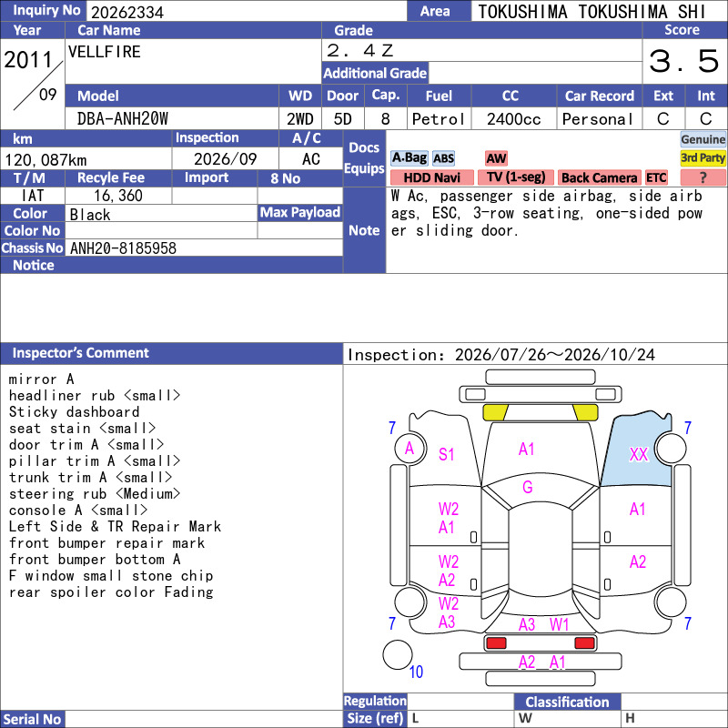Viewport: 728px width, 728px height.
Task: Click the A-Bag equipment badge
Action: (x=409, y=158)
